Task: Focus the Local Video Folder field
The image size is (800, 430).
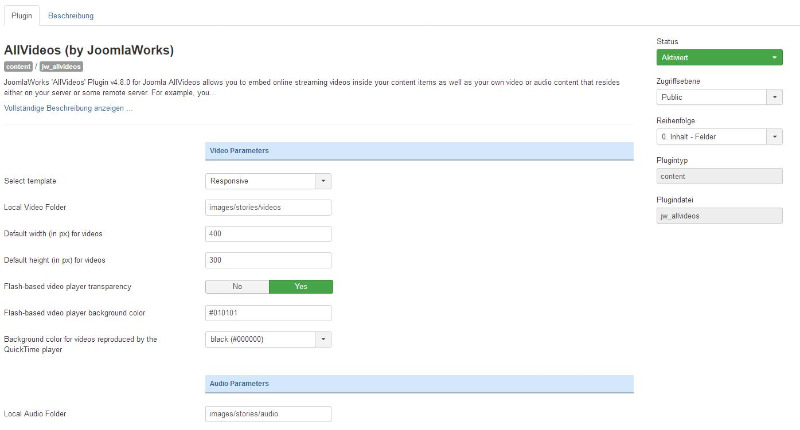Action: pos(268,207)
